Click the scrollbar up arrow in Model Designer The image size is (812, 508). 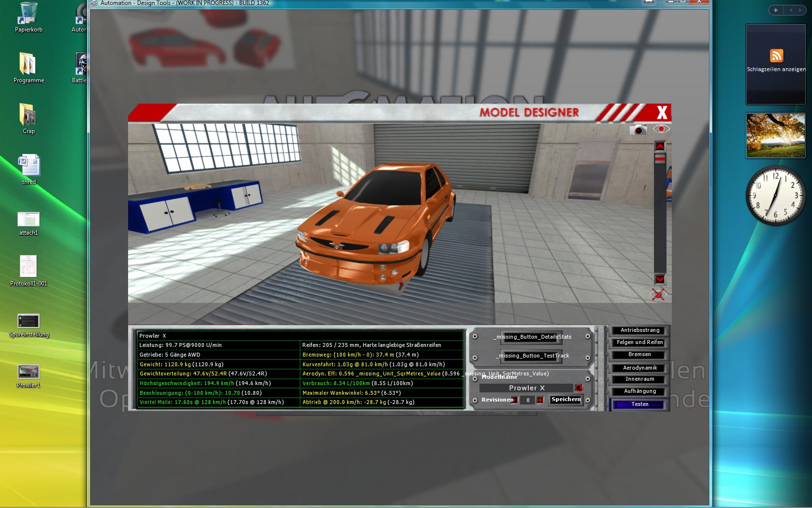click(660, 146)
